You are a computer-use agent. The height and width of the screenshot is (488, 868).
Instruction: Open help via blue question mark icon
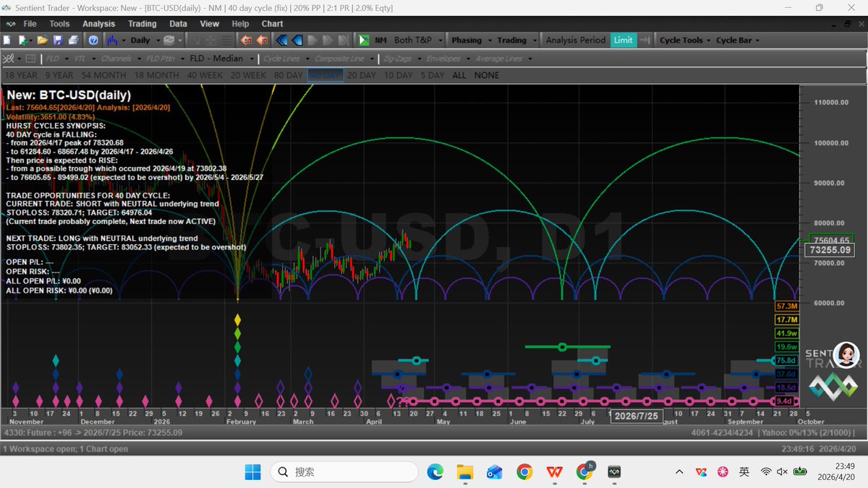point(93,40)
